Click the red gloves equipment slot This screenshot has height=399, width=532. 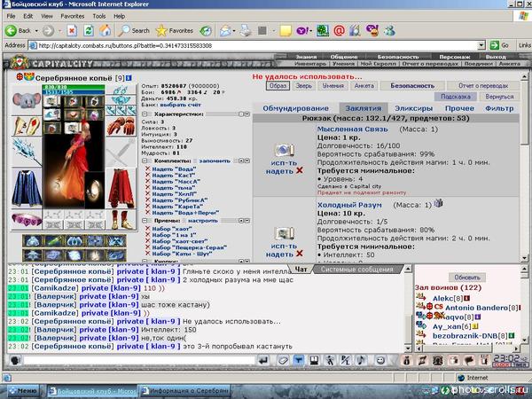(120, 127)
